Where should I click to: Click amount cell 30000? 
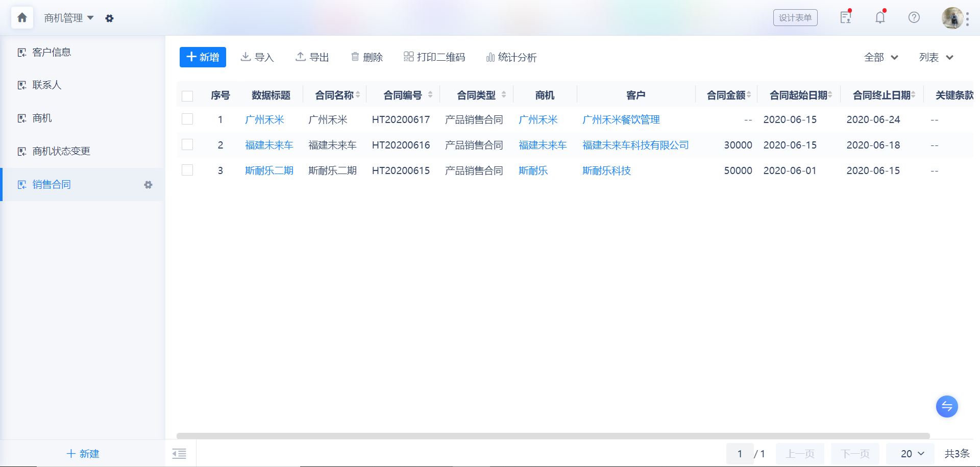pyautogui.click(x=738, y=145)
